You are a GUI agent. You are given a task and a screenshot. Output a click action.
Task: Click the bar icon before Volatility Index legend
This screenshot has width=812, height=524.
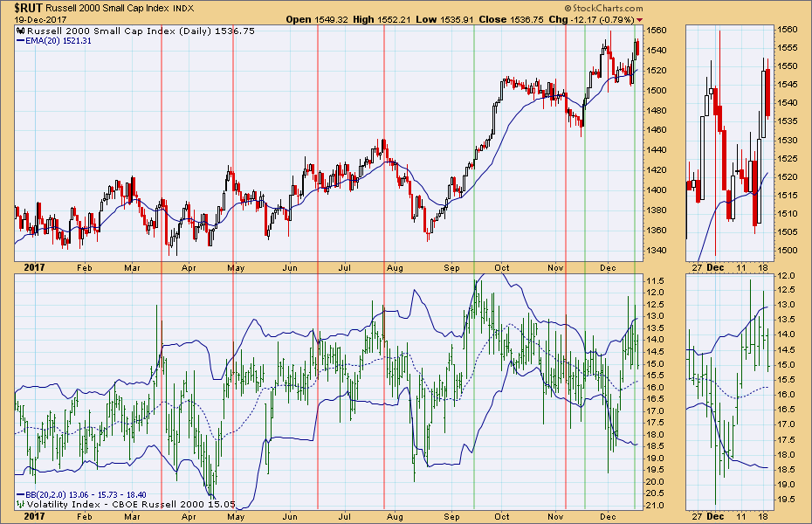point(21,504)
